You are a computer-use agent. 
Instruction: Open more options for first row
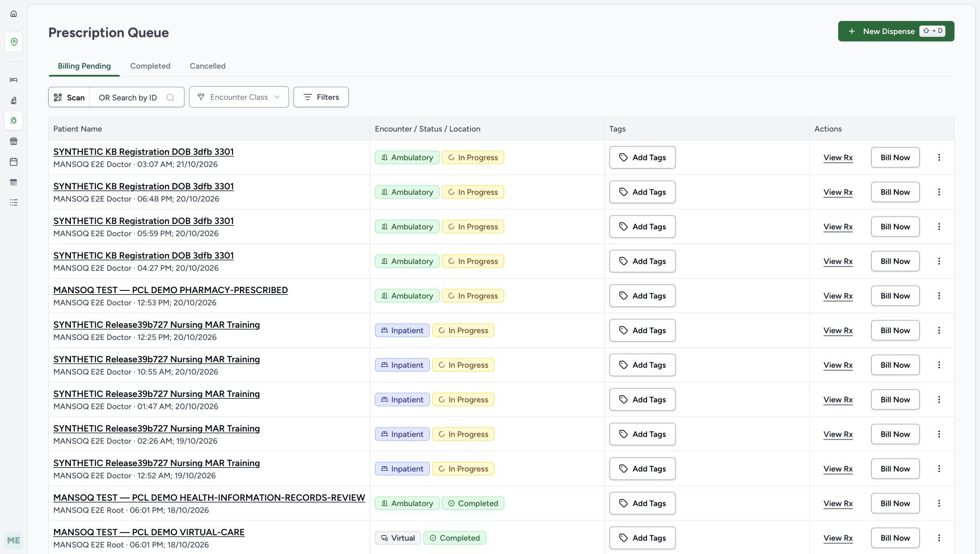pos(939,158)
